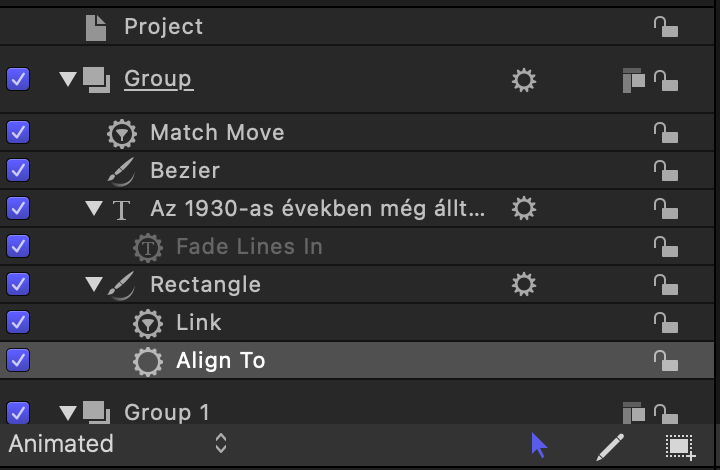
Task: Collapse the Az 1930-as text layer
Action: point(94,208)
